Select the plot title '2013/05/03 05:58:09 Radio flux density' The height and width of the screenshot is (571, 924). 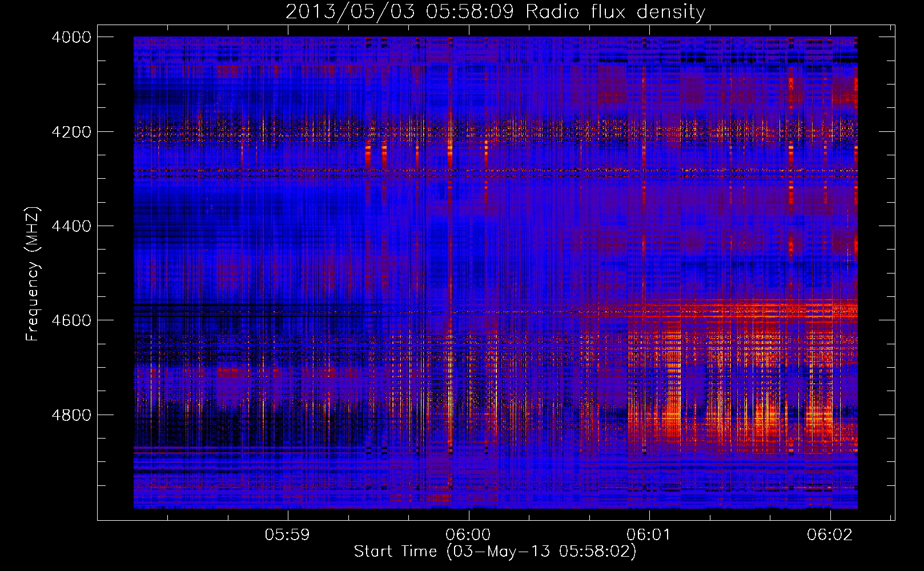(x=495, y=11)
